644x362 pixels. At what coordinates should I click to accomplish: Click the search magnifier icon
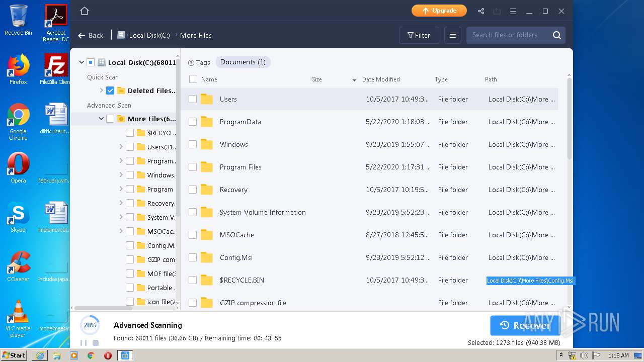coord(557,35)
